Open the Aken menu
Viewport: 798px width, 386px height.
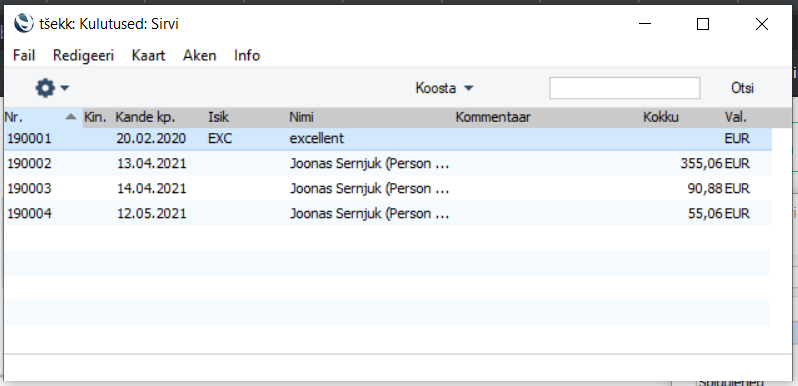click(200, 56)
